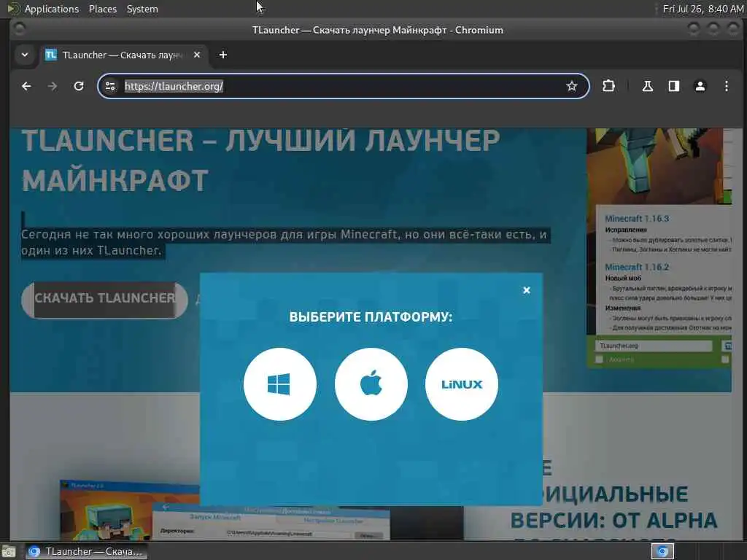Choose the Linux platform button
Screen dimensions: 747x560
click(x=462, y=384)
